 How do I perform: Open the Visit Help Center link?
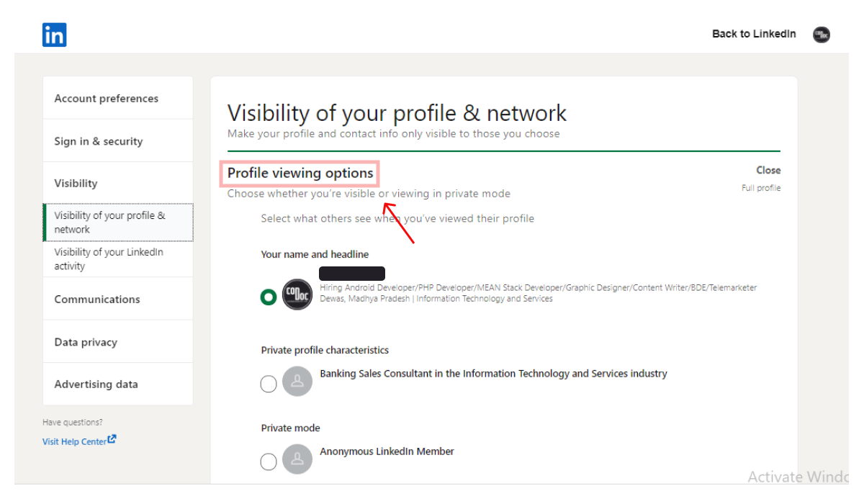click(x=74, y=441)
